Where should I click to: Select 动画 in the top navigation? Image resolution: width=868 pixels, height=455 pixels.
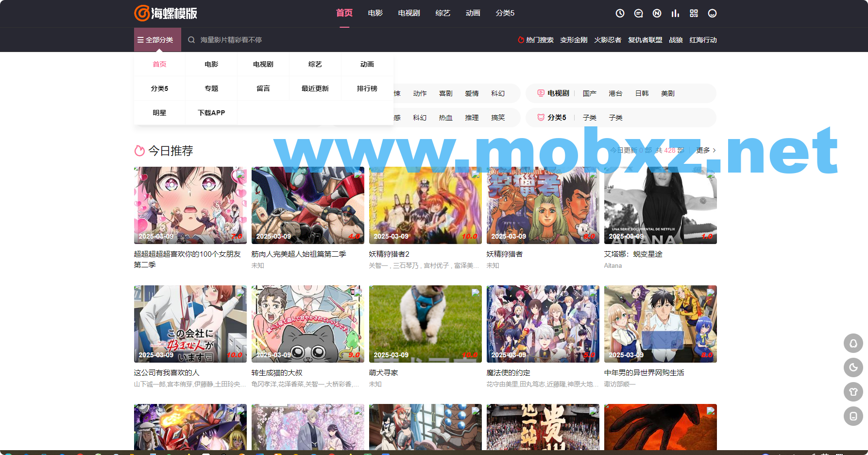(473, 13)
